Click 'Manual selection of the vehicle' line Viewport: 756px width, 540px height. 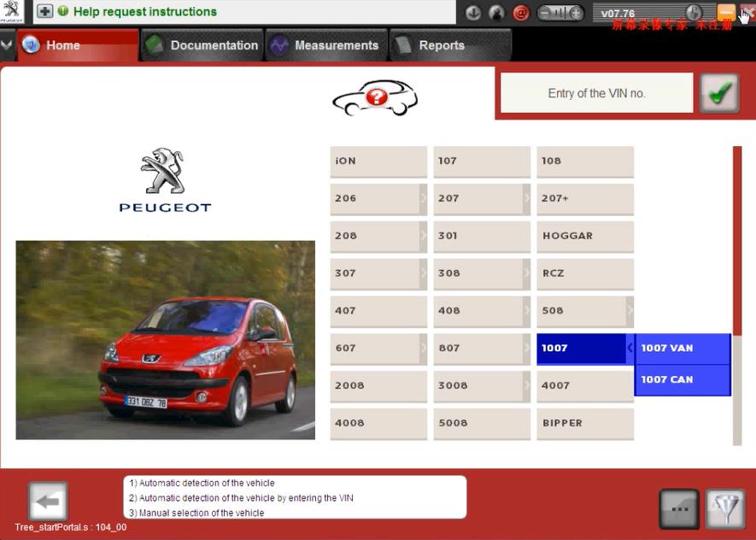196,513
